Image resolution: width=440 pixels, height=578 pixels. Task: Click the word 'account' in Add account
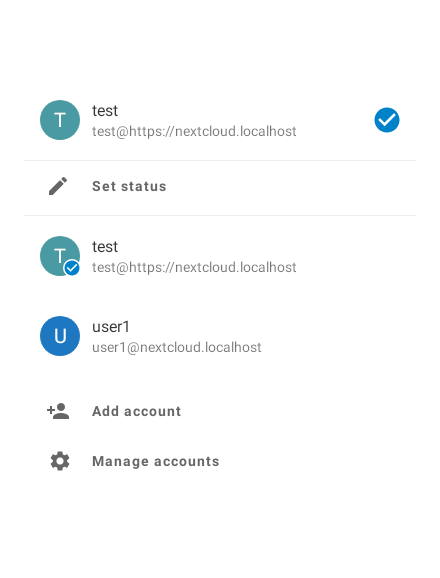tap(153, 411)
